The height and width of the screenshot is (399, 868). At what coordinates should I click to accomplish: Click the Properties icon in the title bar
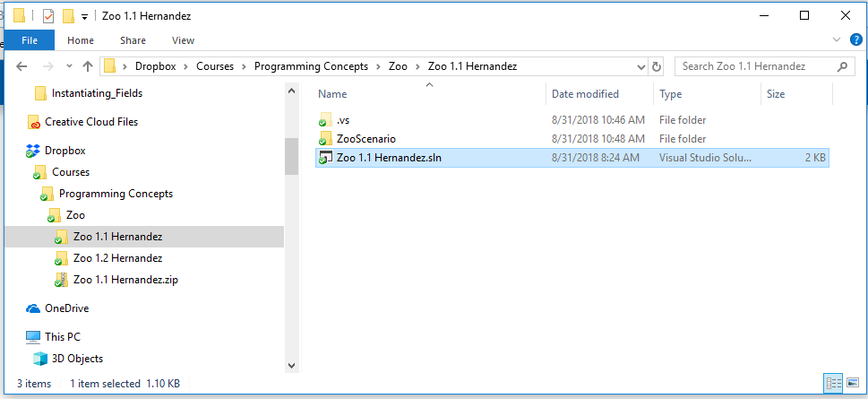click(48, 16)
